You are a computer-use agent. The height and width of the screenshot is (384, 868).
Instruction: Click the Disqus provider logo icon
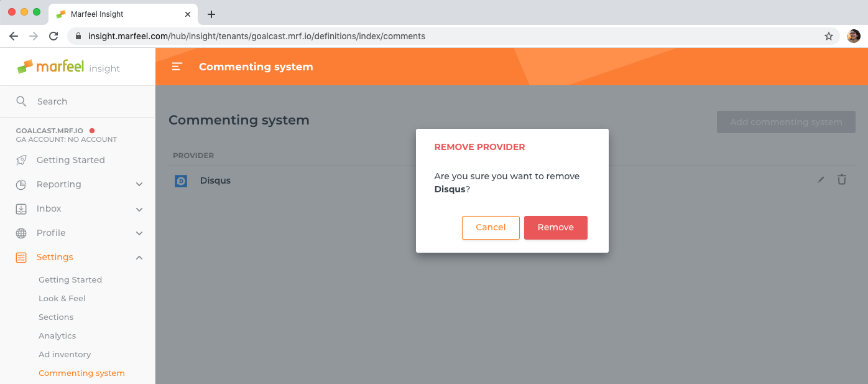(x=181, y=180)
